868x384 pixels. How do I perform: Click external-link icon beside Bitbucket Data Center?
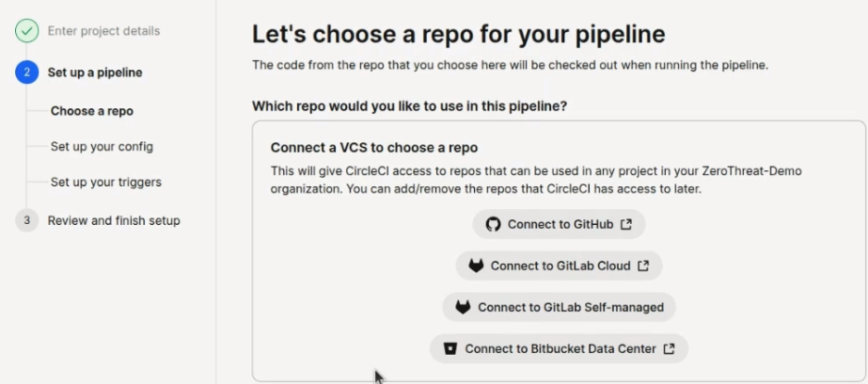(670, 348)
